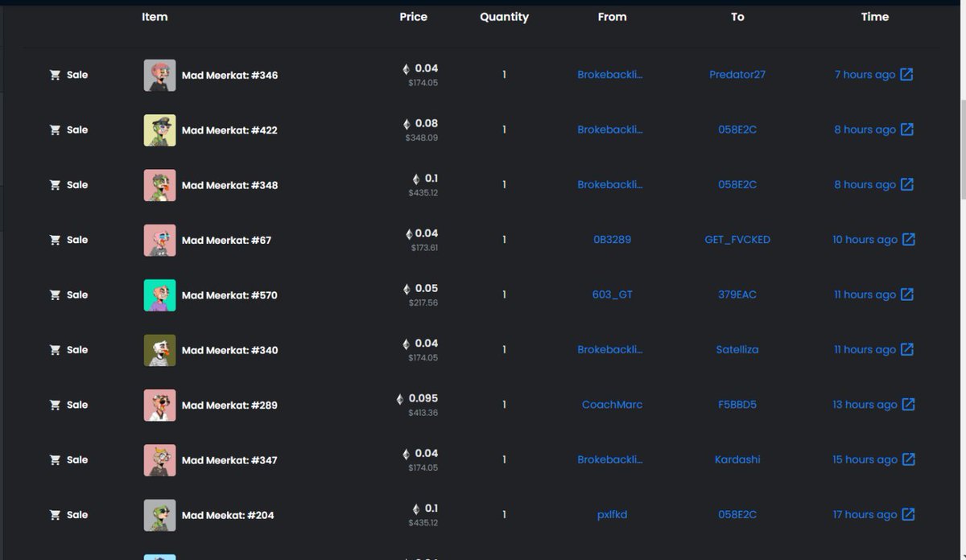Click external link icon for Mad Meekat #204
The height and width of the screenshot is (560, 966).
coord(908,514)
